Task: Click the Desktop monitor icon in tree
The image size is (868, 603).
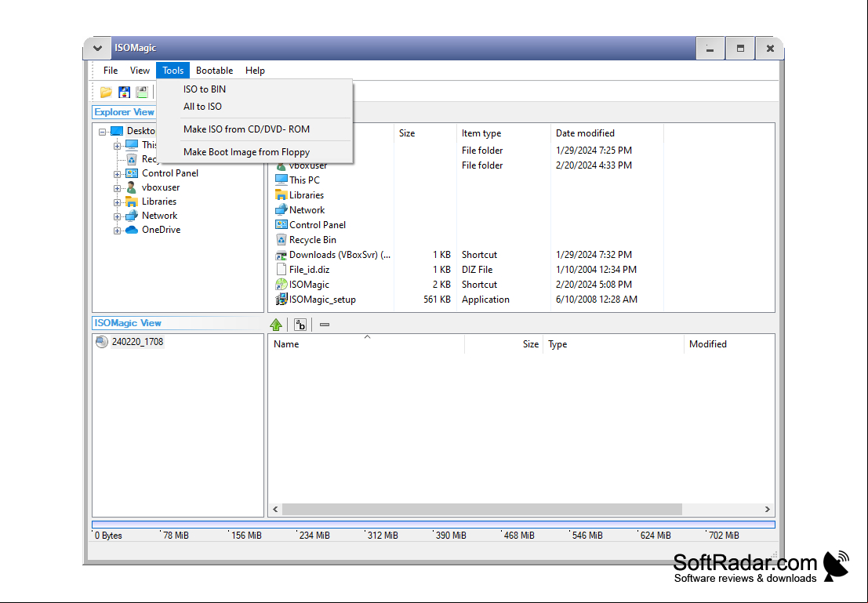Action: (117, 131)
